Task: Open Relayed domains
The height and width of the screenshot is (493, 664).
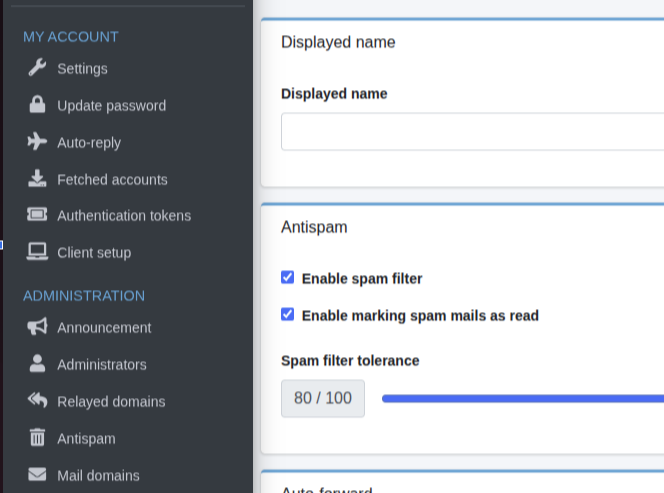Action: (111, 402)
